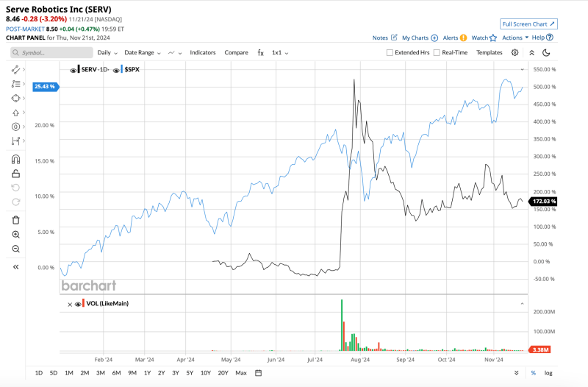Open the calendar date picker

258,373
